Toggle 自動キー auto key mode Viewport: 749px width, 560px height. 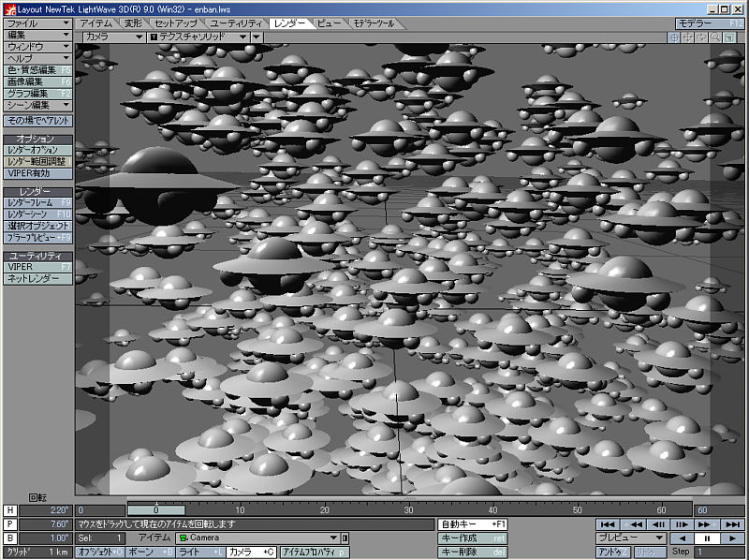(473, 524)
